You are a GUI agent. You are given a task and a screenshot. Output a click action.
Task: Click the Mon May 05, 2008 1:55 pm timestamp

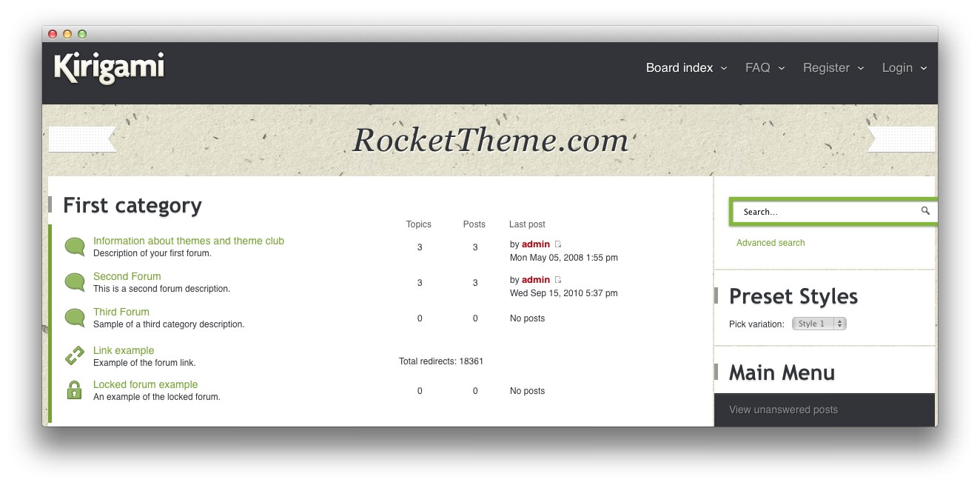[564, 258]
